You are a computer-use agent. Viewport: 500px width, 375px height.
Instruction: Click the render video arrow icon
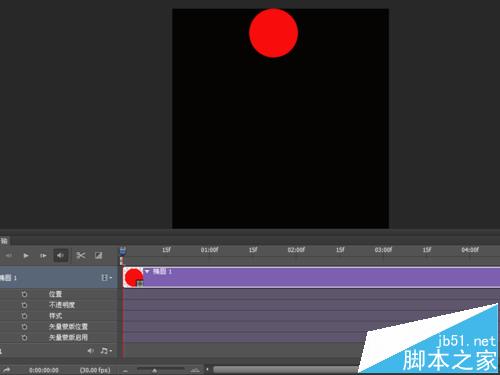click(x=7, y=370)
